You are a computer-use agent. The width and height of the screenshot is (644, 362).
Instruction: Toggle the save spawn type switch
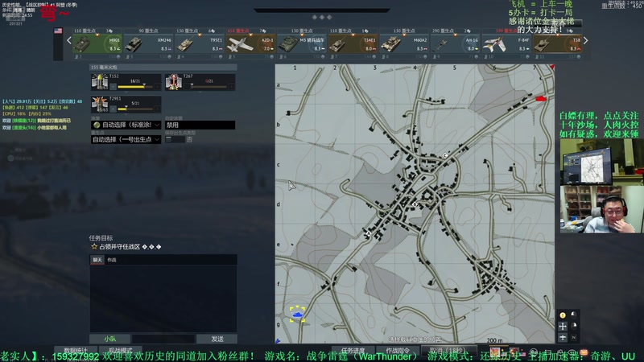click(175, 139)
